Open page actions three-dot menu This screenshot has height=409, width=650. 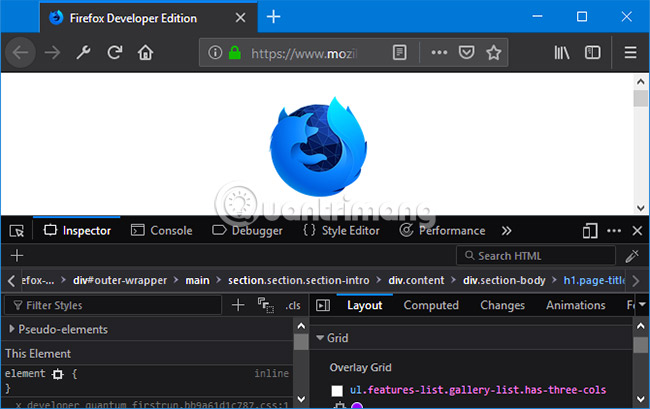pyautogui.click(x=439, y=53)
